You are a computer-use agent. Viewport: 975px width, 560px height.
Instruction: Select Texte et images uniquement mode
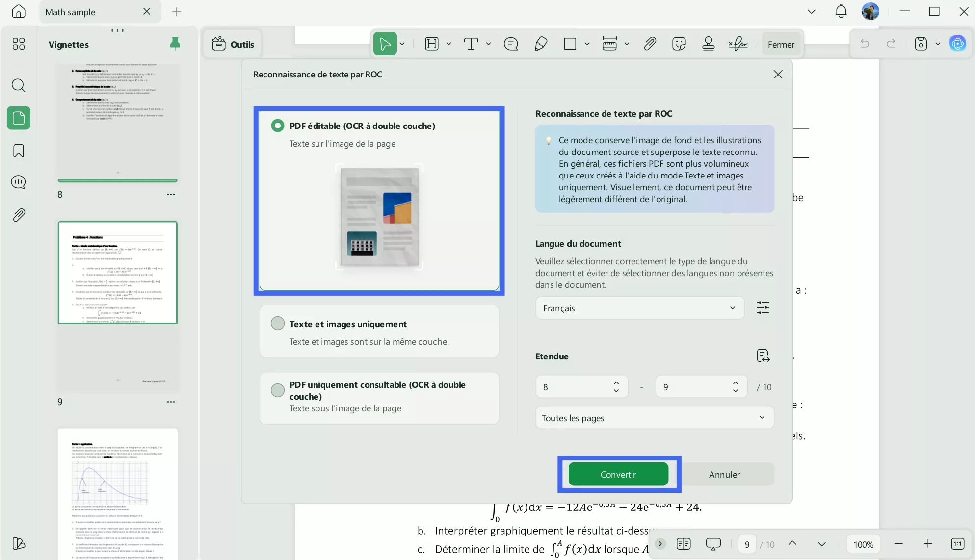[x=277, y=323]
